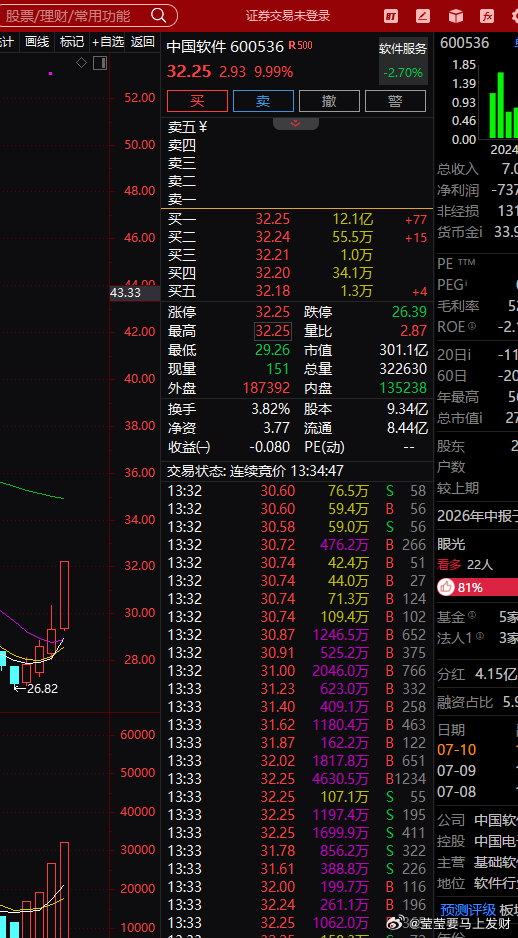
Task: Click the 1817.8万 tick trade row
Action: pos(296,761)
